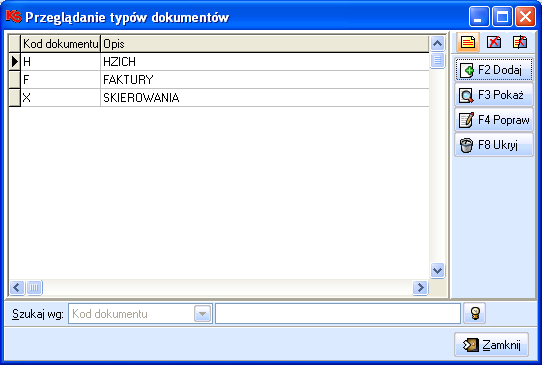Click F4 Popraw button
The width and height of the screenshot is (542, 365).
[494, 120]
